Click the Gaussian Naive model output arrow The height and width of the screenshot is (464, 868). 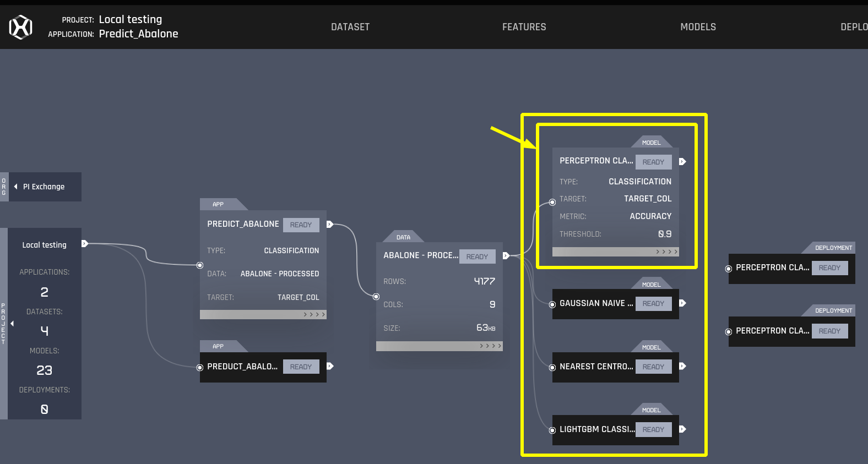(682, 303)
